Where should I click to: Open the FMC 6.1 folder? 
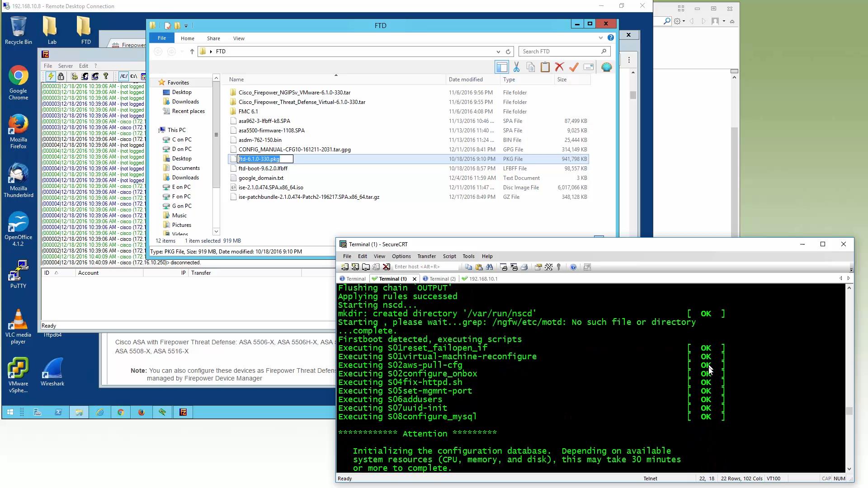click(248, 112)
